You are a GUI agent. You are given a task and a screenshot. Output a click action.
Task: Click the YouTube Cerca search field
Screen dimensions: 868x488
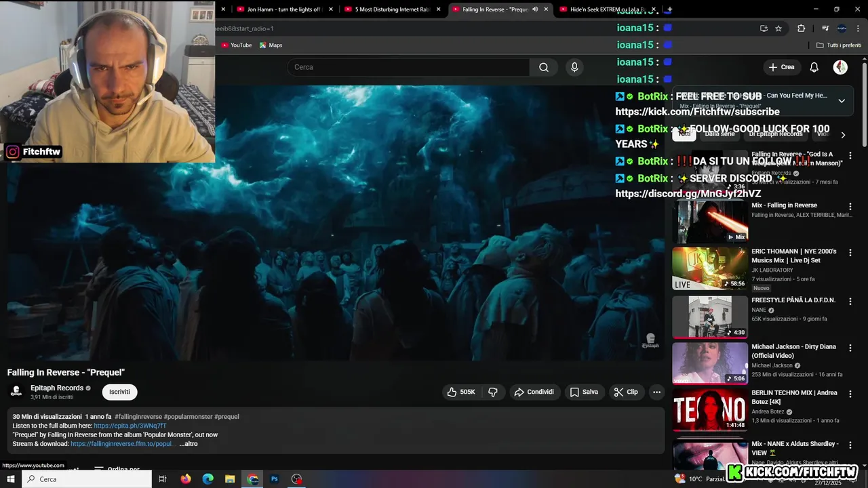click(x=408, y=67)
